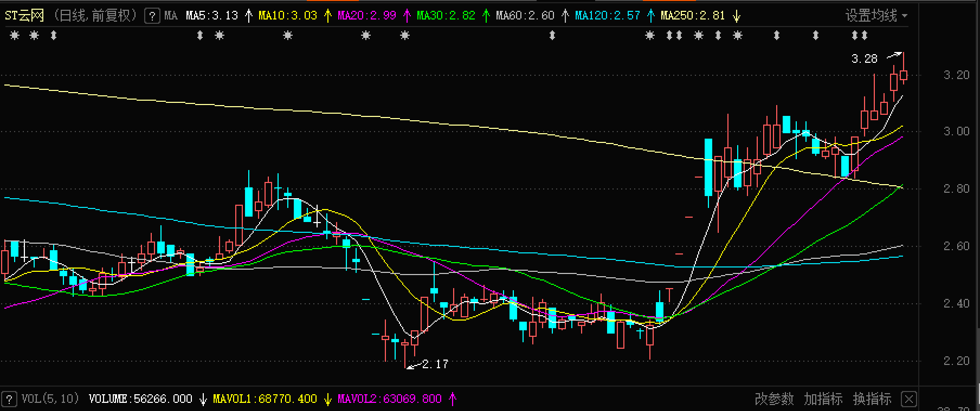Image resolution: width=980 pixels, height=411 pixels.
Task: Select the MA10:3.03 average readout
Action: (x=288, y=16)
